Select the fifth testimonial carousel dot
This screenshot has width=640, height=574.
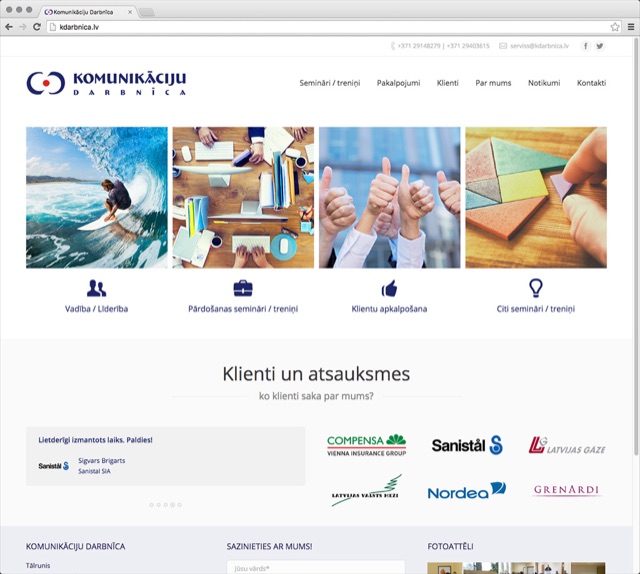coord(179,505)
